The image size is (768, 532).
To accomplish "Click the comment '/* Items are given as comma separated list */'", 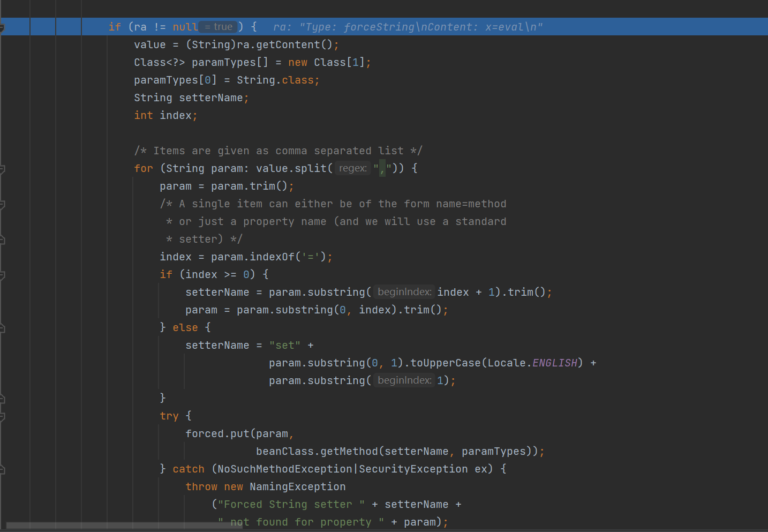I will pos(278,151).
